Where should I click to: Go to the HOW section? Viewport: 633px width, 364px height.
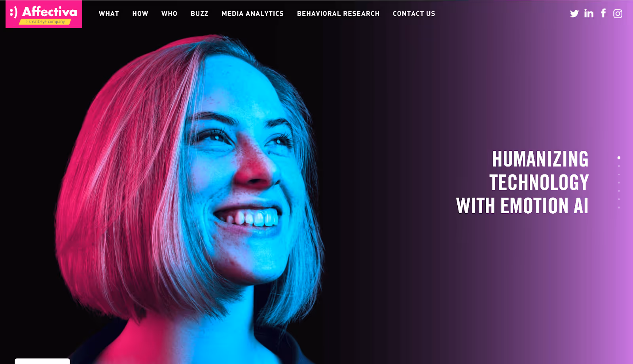coord(140,13)
